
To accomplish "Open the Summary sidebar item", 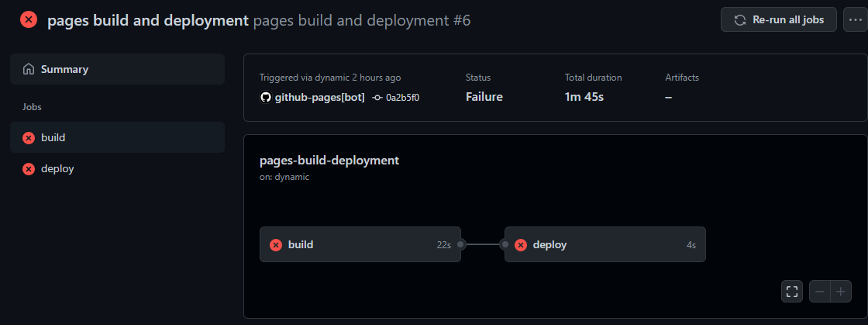I will coord(64,69).
